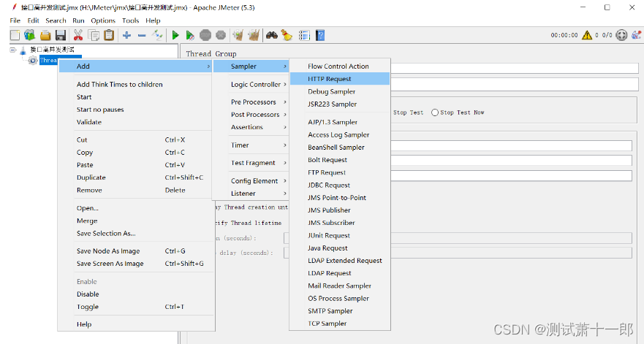The width and height of the screenshot is (644, 344).
Task: Open the File menu
Action: 15,20
